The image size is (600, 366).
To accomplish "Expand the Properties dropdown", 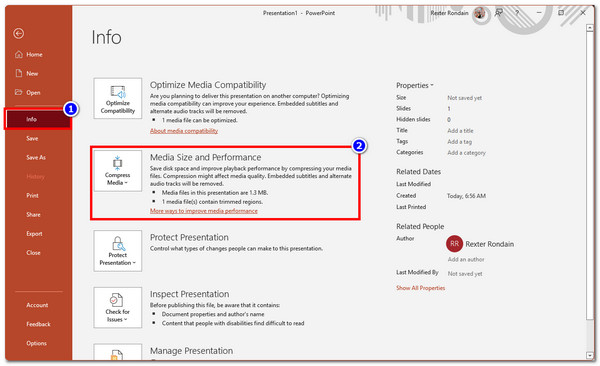I will click(415, 85).
